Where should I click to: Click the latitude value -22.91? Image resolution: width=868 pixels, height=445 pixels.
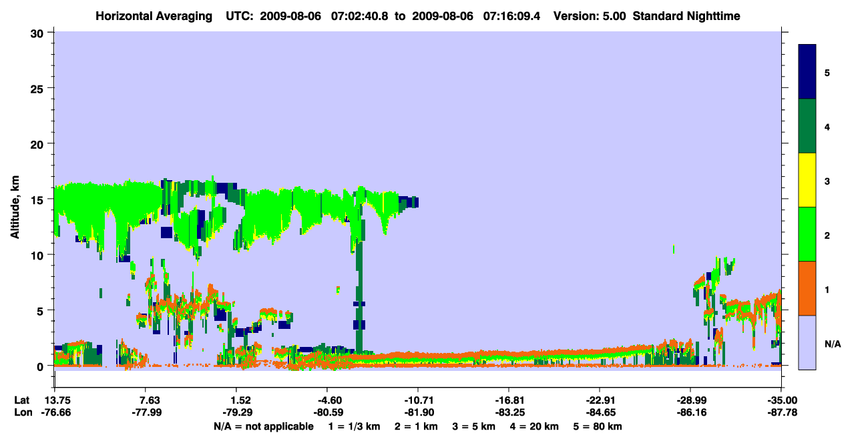[x=600, y=400]
